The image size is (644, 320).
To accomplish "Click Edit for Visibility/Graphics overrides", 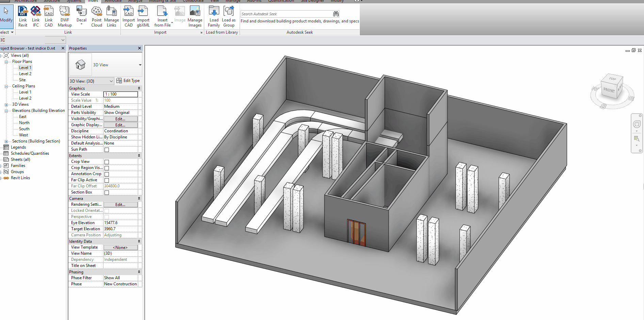I will pyautogui.click(x=120, y=119).
